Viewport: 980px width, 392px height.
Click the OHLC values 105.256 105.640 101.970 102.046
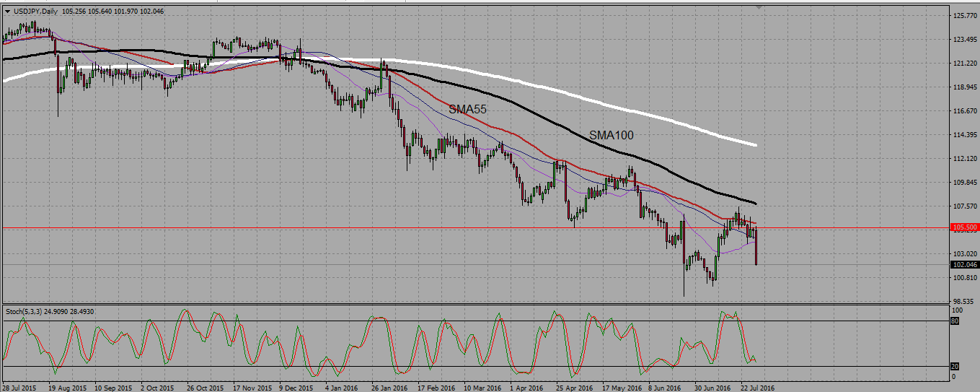pos(111,11)
